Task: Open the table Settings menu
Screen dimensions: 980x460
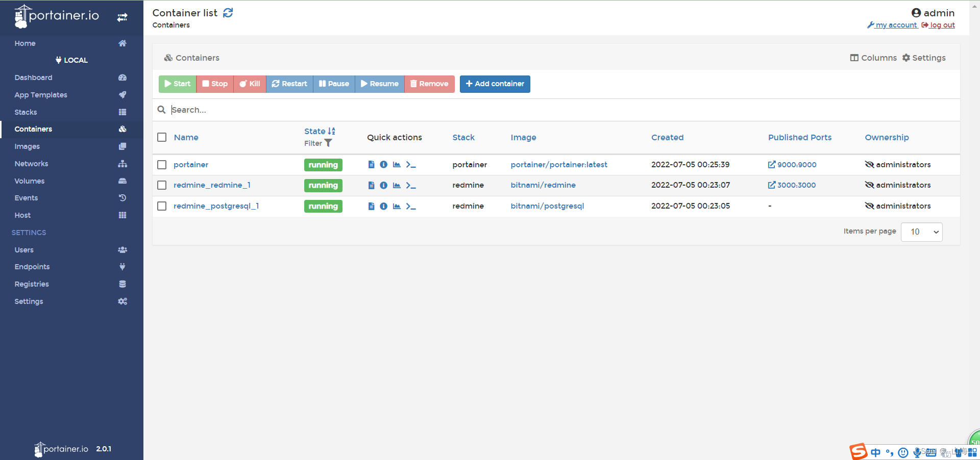Action: [924, 58]
